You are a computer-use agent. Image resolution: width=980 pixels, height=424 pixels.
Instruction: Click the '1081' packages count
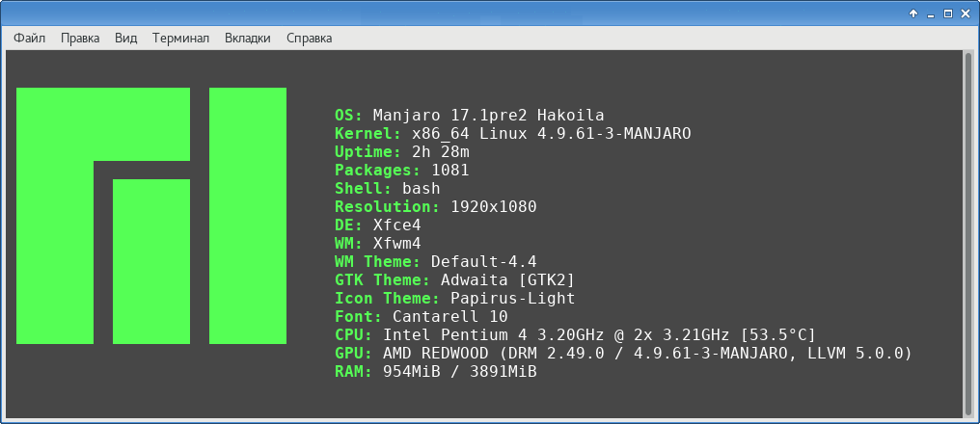[x=450, y=170]
